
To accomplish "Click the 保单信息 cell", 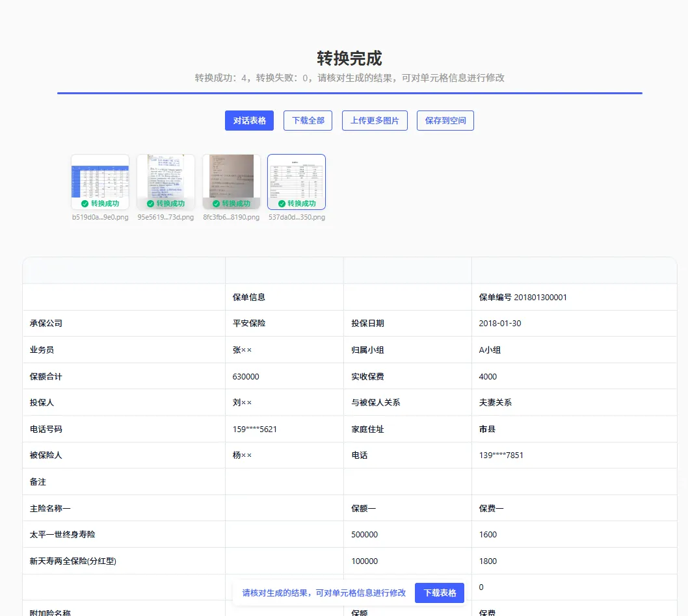I will pyautogui.click(x=284, y=297).
